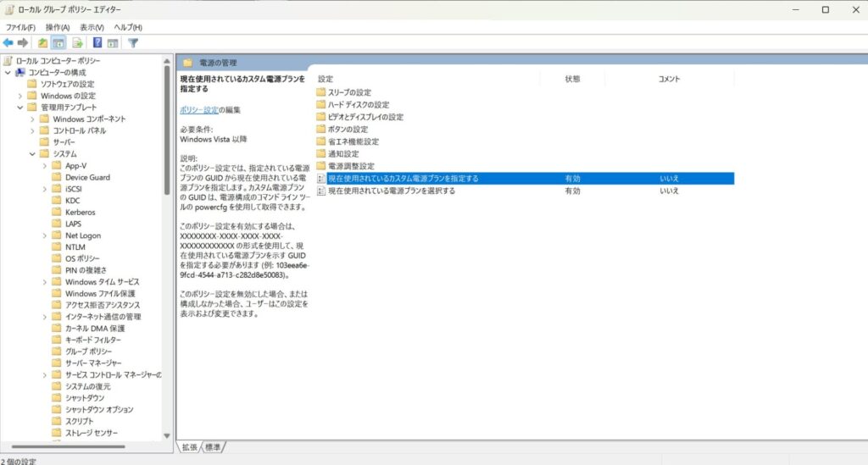Open help with the blue question-mark icon
The image size is (868, 465).
97,42
